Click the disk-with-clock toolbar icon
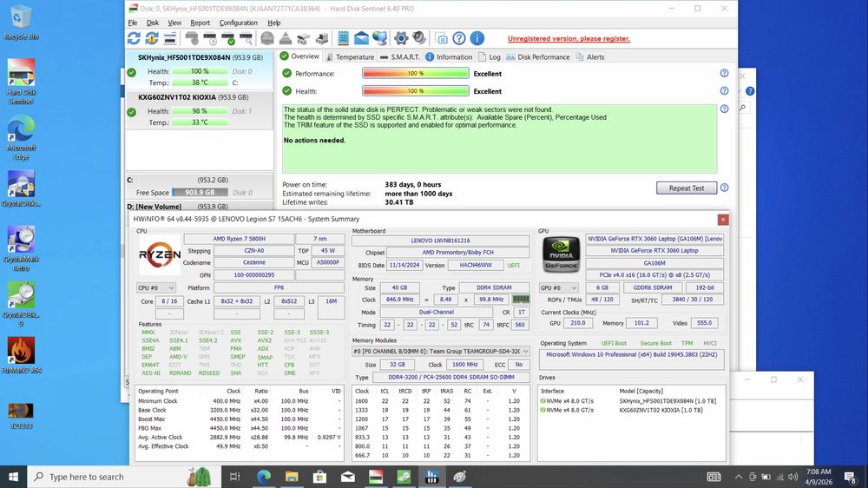 tap(210, 38)
